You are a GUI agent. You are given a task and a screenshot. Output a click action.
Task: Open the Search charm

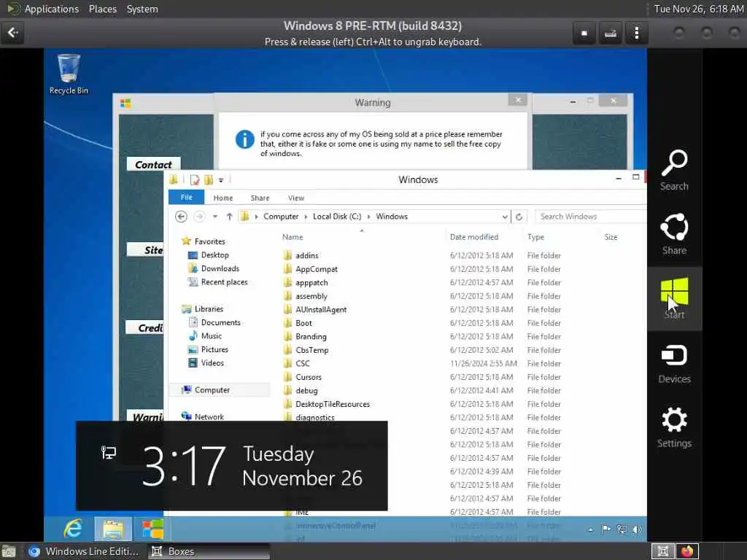(x=674, y=170)
